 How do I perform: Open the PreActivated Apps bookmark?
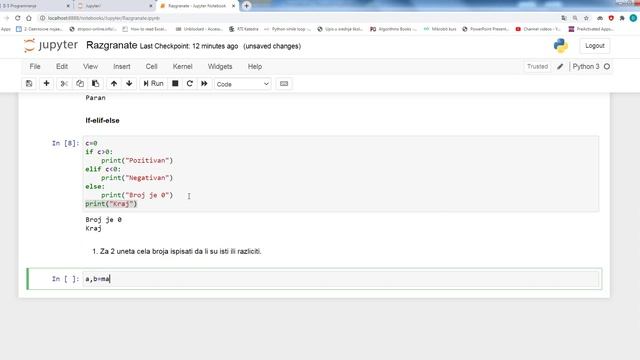pyautogui.click(x=591, y=29)
